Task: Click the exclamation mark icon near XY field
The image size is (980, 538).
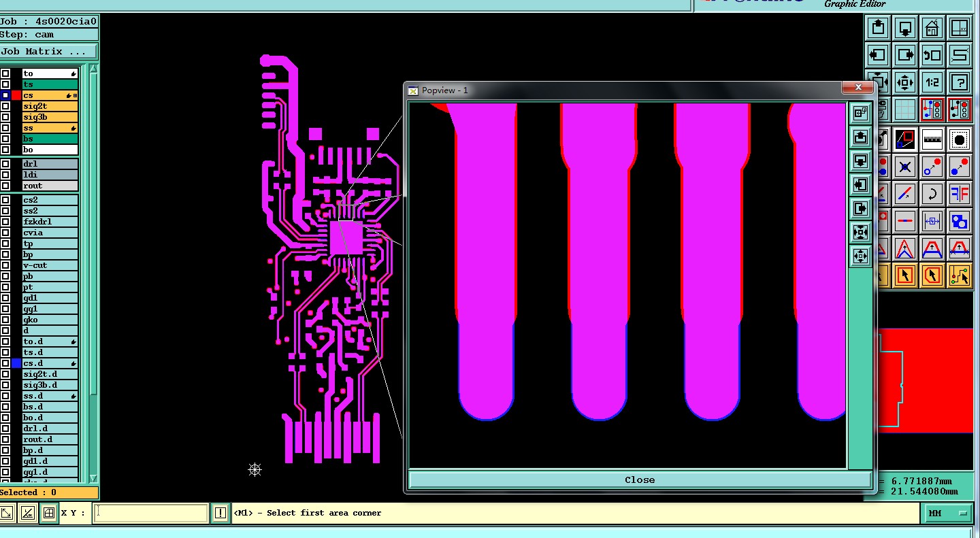Action: coord(220,513)
